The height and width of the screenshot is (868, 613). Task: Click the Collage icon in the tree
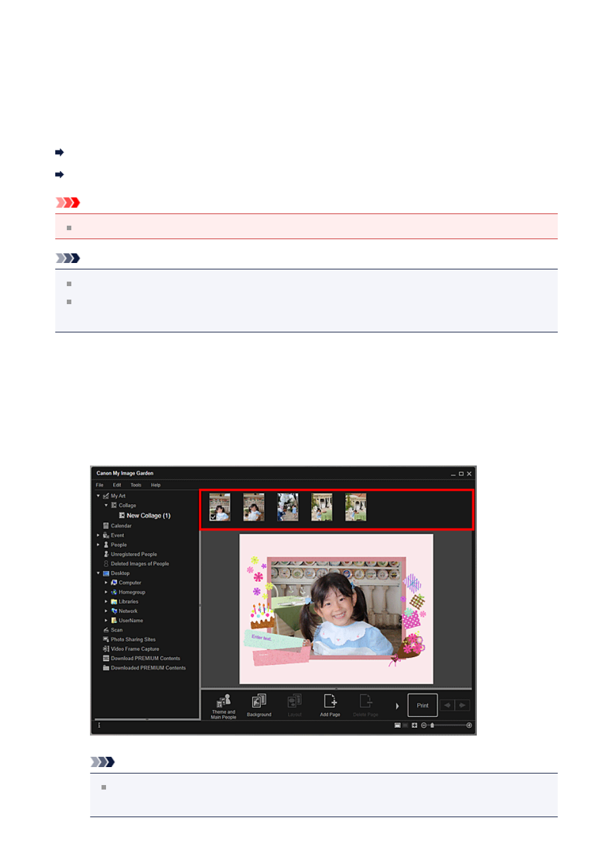click(114, 505)
